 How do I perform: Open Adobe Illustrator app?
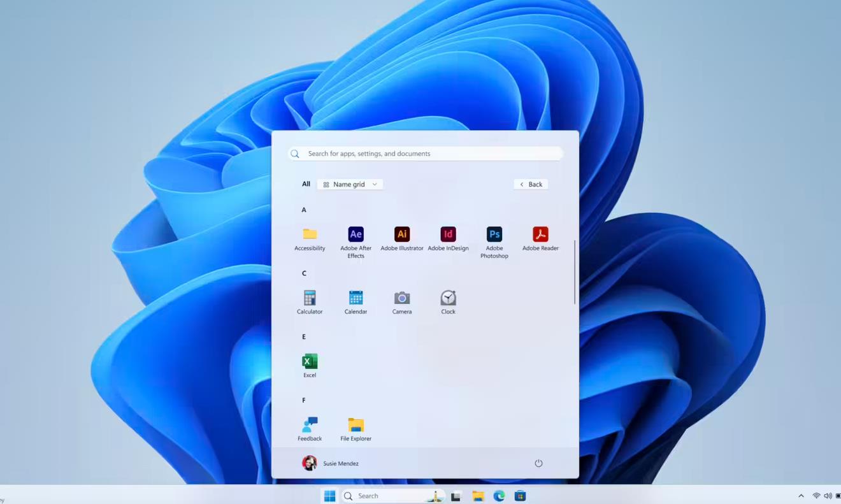[402, 239]
